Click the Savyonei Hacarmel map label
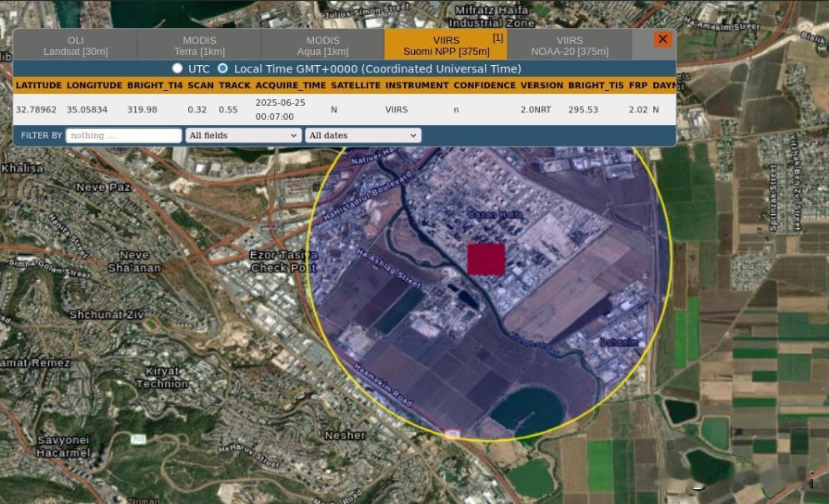 63,447
